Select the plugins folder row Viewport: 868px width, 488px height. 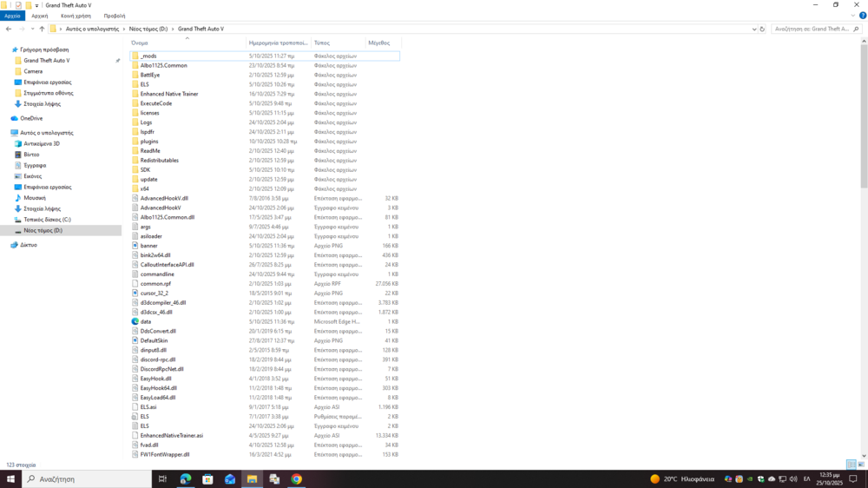pyautogui.click(x=265, y=142)
